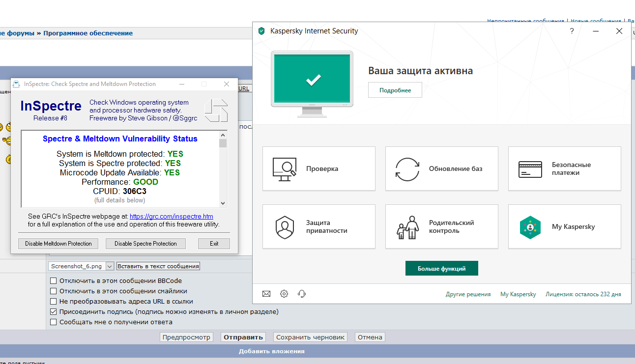This screenshot has width=635, height=364.
Task: Open the Безопасные платежи tile
Action: click(565, 168)
